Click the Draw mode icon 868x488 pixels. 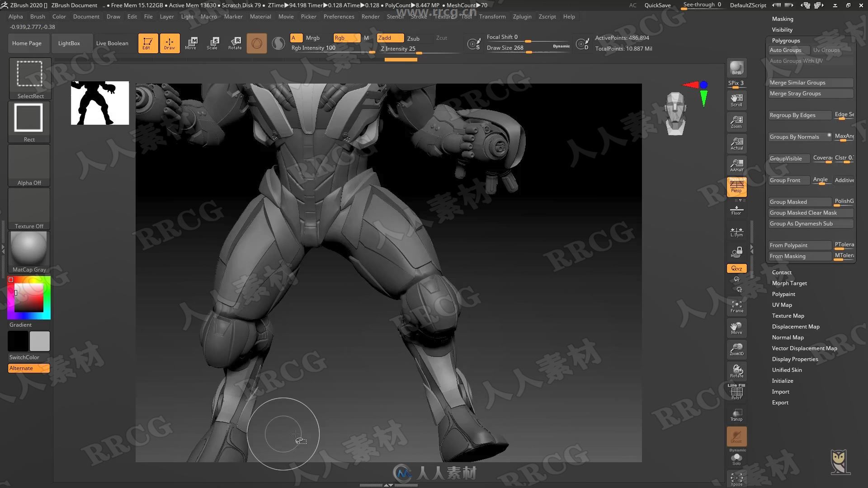point(170,42)
